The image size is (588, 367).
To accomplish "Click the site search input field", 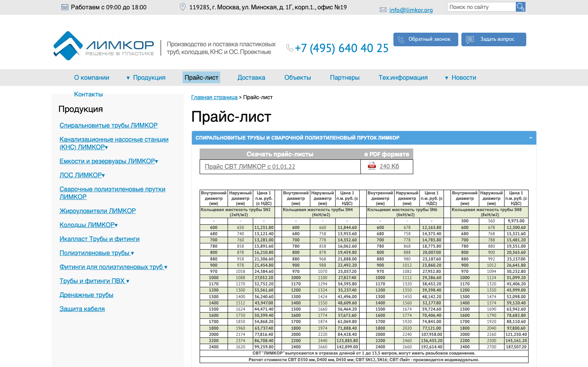I will (481, 7).
